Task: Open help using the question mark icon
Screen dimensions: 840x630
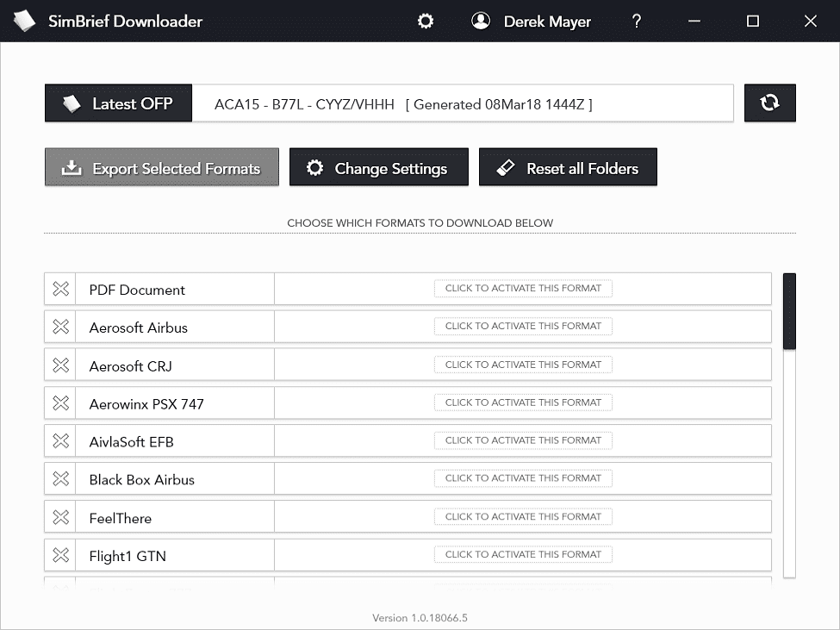Action: (636, 21)
